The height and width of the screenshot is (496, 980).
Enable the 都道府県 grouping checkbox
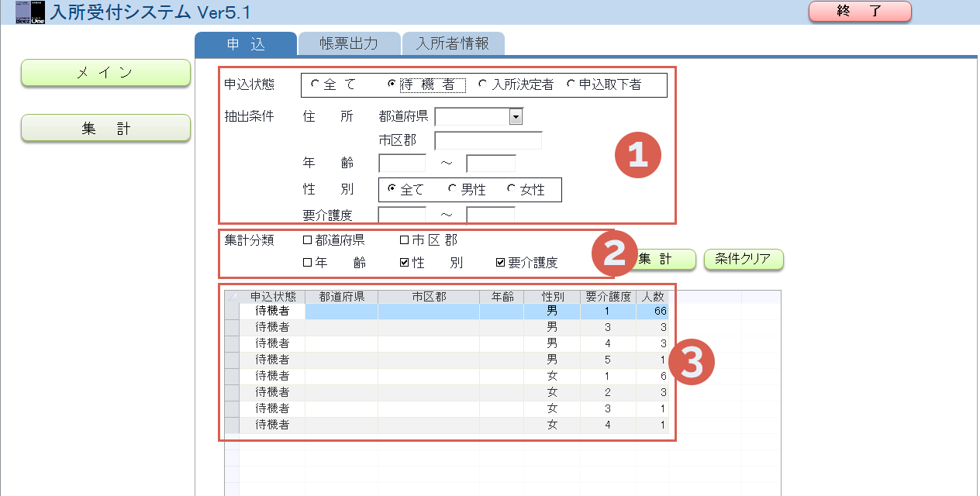307,240
